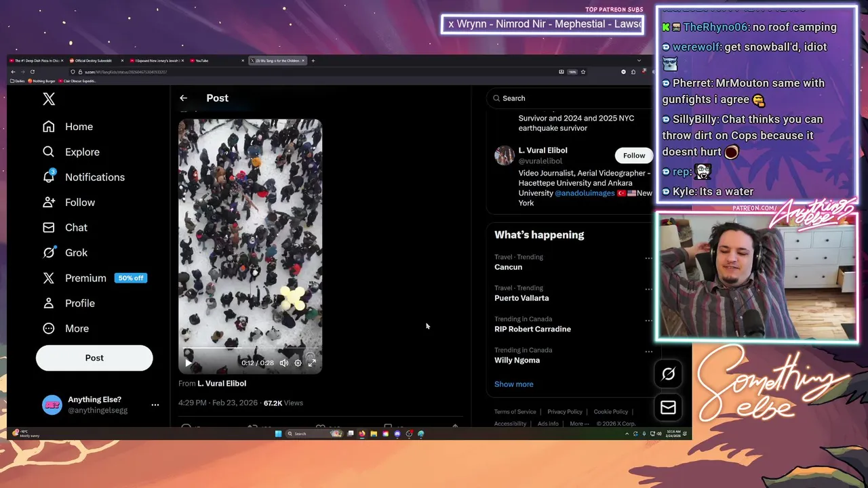Open Notifications via the bell icon
The width and height of the screenshot is (868, 488).
49,177
